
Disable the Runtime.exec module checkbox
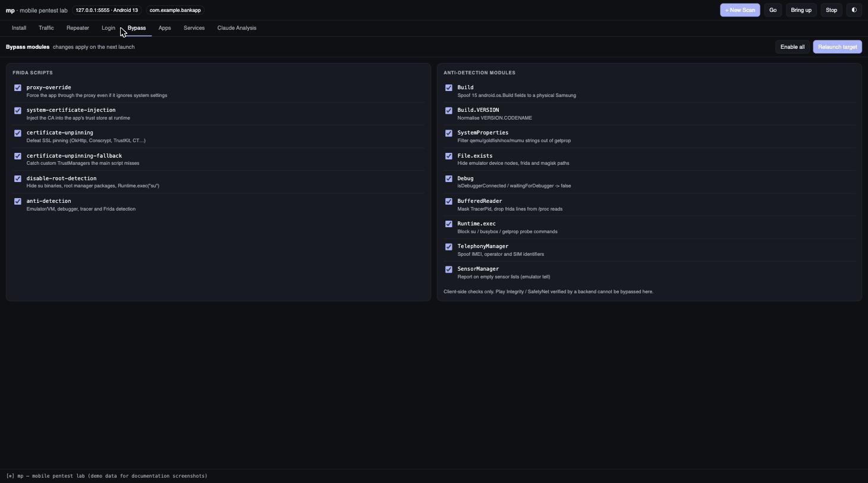[x=449, y=224]
